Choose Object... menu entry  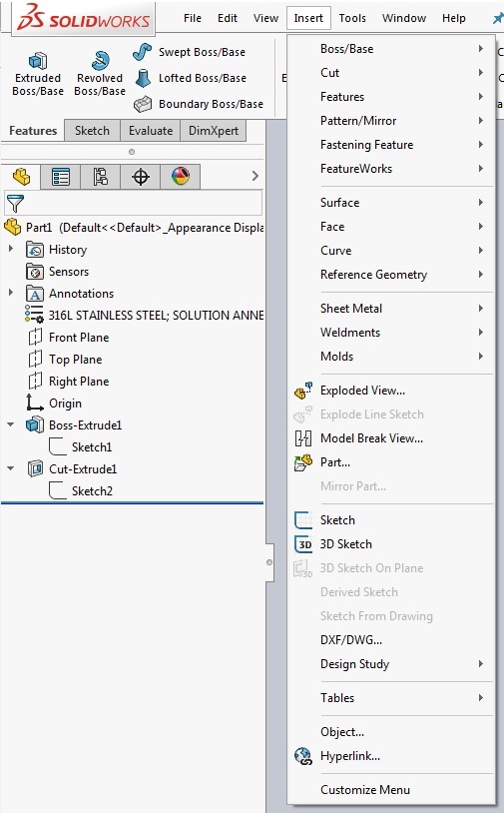(x=391, y=732)
